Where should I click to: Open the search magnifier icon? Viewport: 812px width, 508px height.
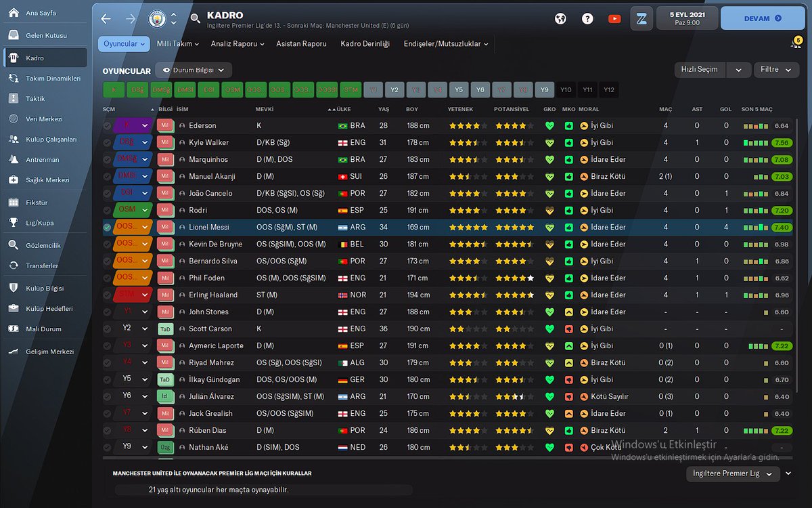point(196,19)
